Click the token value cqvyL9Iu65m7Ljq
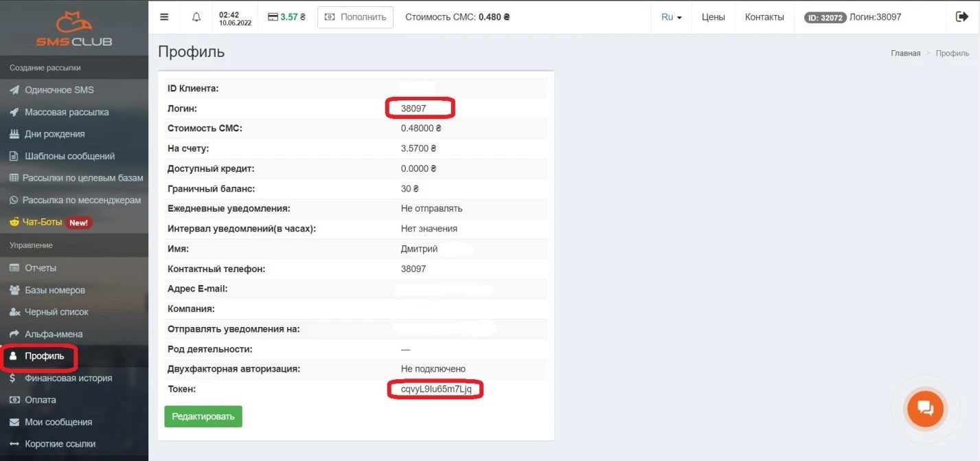Screen dimensions: 980x461 pos(436,390)
